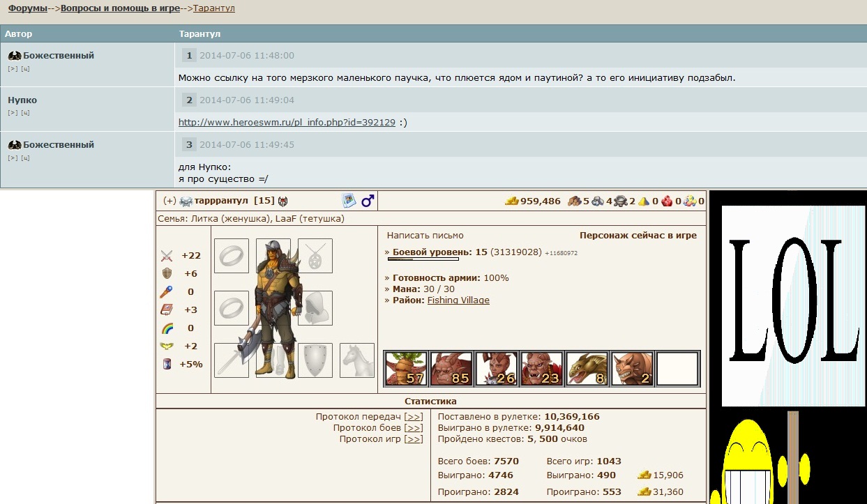Click faction icon beside Божественный in post 1
The image size is (867, 504).
[x=15, y=56]
